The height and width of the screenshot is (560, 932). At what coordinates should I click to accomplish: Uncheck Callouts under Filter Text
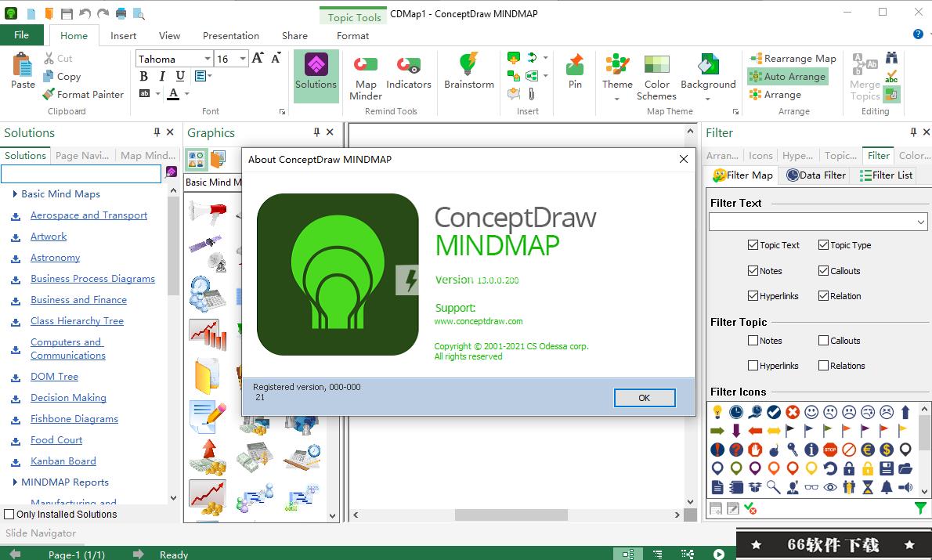[823, 270]
